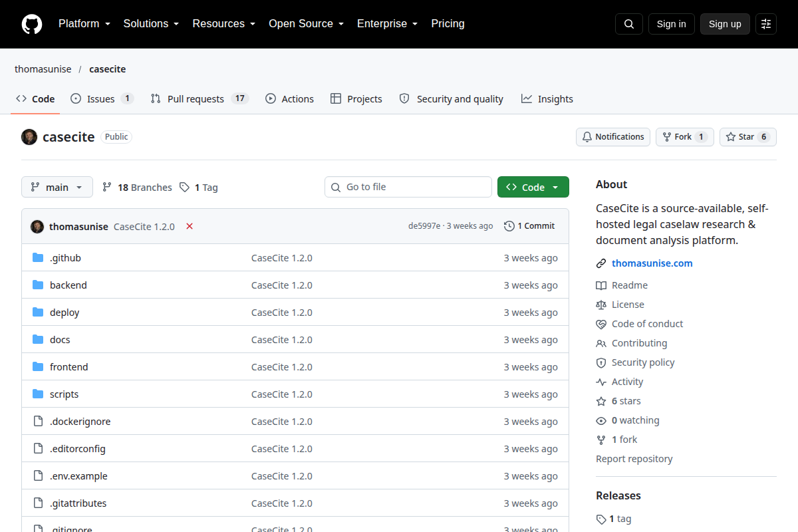
Task: Click the Sign up button
Action: point(725,24)
